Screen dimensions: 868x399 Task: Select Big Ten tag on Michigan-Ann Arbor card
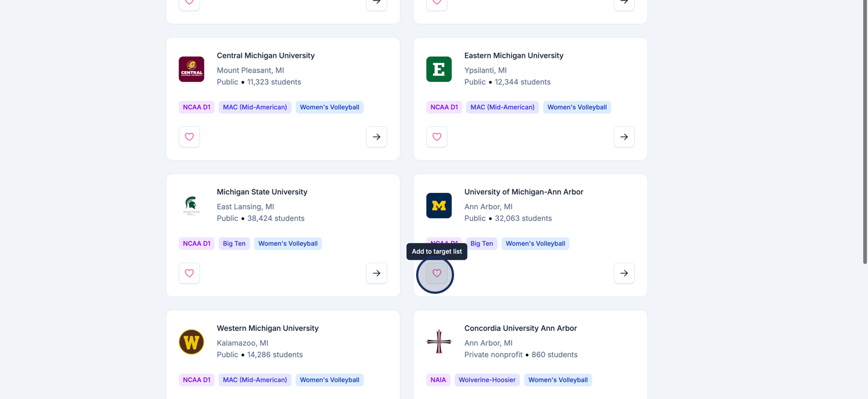pyautogui.click(x=482, y=243)
